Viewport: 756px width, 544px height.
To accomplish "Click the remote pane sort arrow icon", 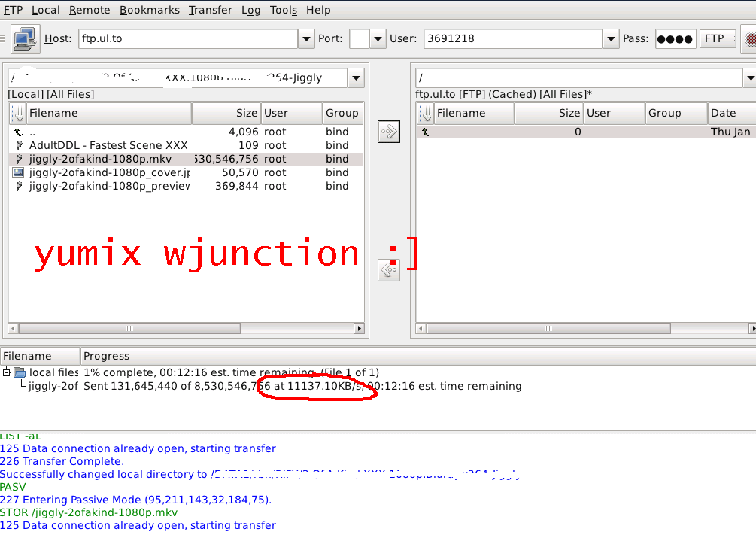I will pos(426,114).
